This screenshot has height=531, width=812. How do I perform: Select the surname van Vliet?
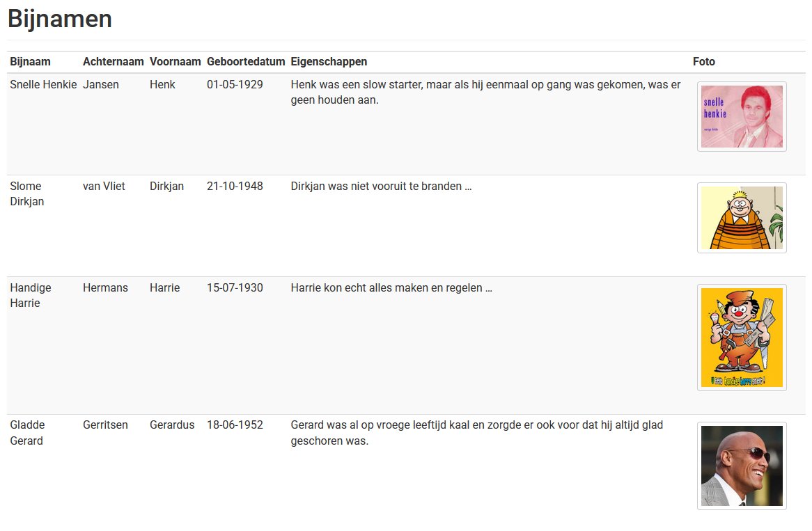(104, 187)
